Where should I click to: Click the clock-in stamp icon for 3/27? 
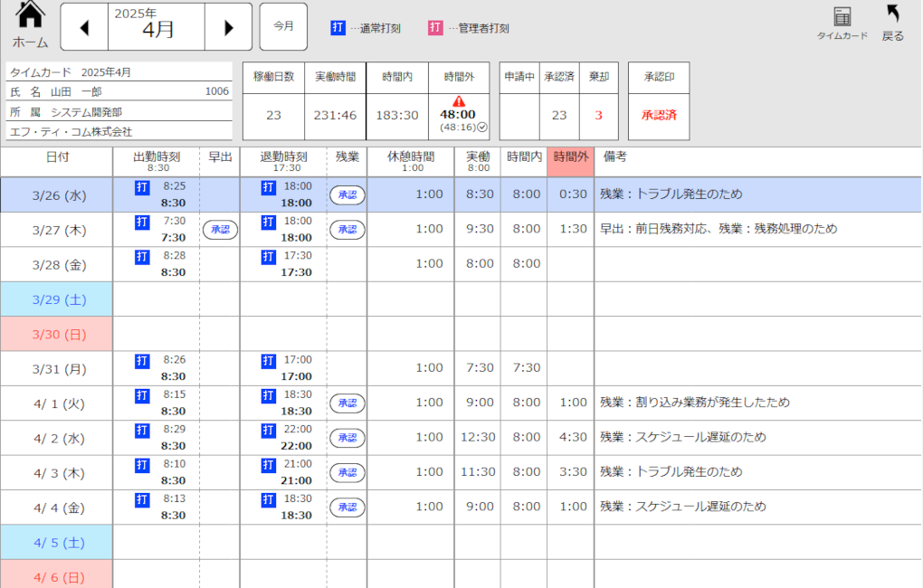tap(142, 222)
